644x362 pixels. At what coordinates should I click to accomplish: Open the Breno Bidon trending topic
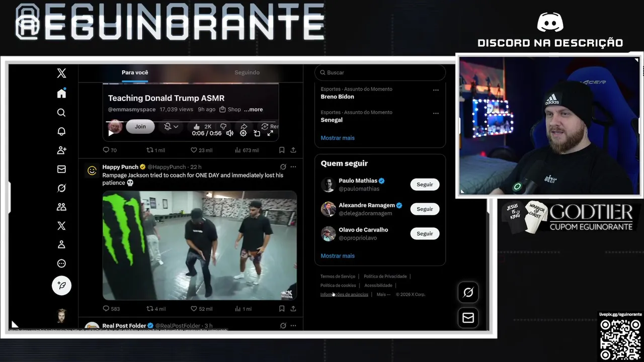pyautogui.click(x=337, y=97)
